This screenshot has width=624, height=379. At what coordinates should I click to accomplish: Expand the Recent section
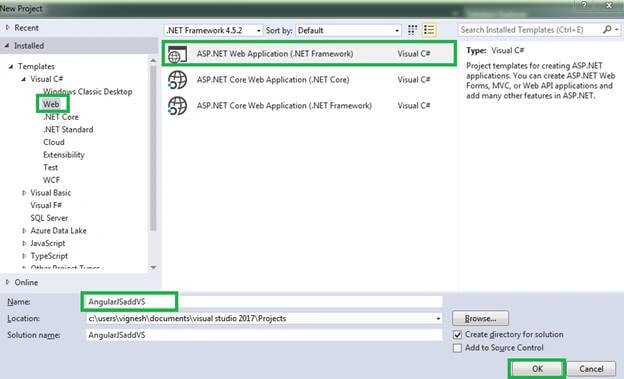[x=8, y=27]
